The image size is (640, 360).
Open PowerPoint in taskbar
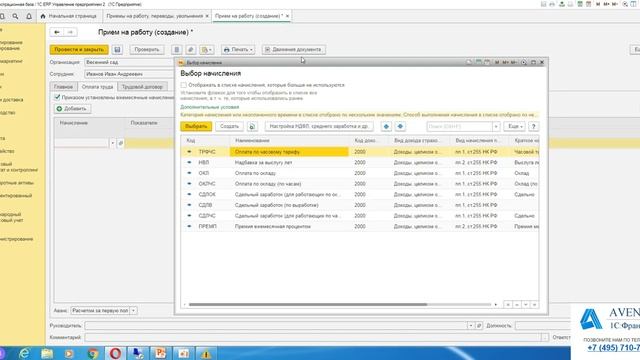[x=161, y=353]
